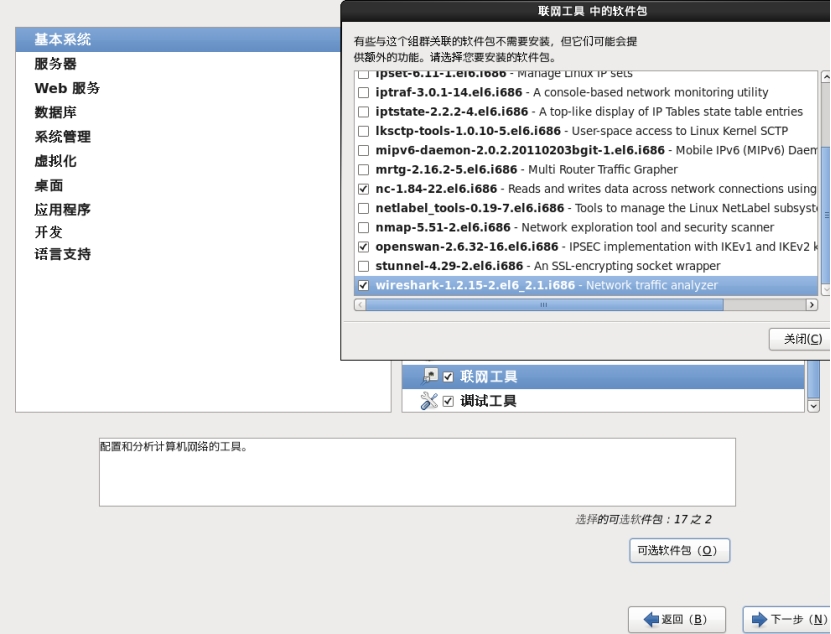
Task: Uncheck the wireshark package checkbox
Action: click(x=363, y=285)
